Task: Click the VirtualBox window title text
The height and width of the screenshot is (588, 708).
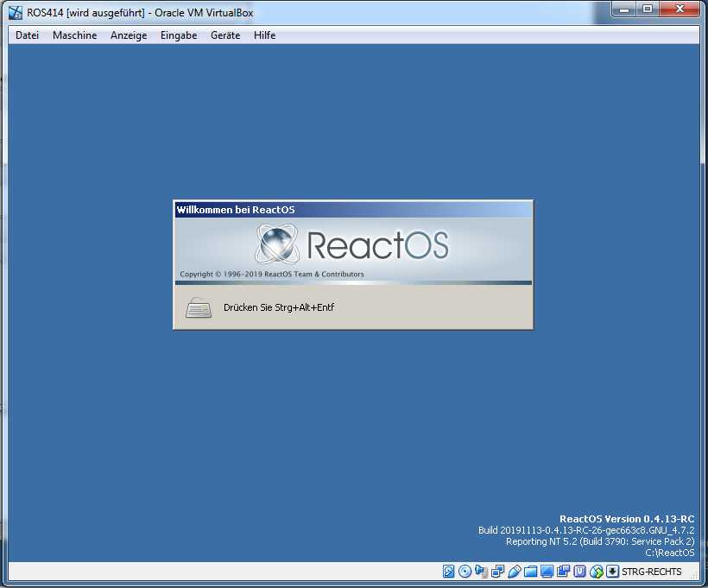Action: click(x=140, y=13)
